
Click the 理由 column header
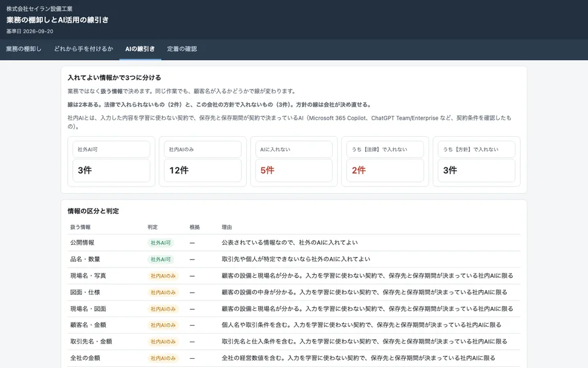pos(227,227)
